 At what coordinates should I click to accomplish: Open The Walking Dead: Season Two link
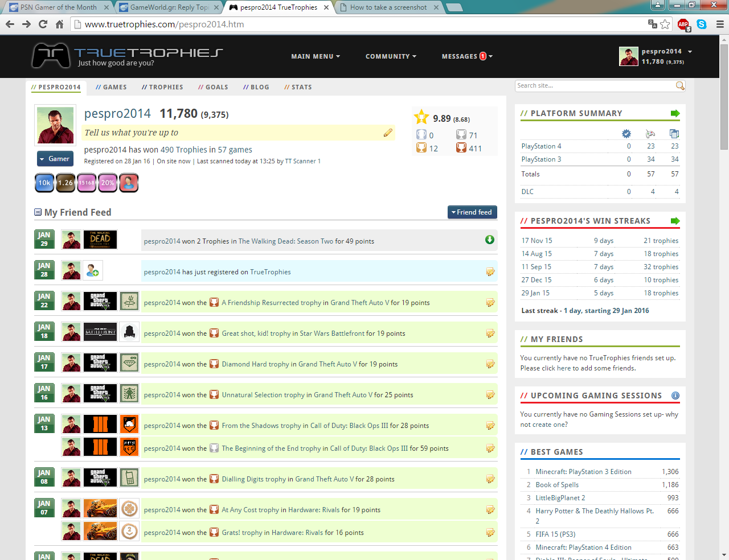pyautogui.click(x=286, y=241)
